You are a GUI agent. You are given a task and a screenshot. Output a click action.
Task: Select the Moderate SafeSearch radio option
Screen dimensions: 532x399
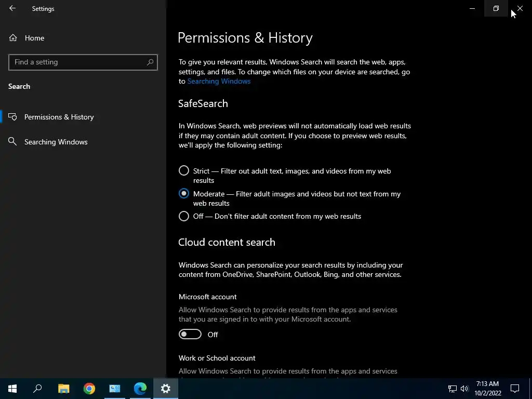click(x=184, y=193)
